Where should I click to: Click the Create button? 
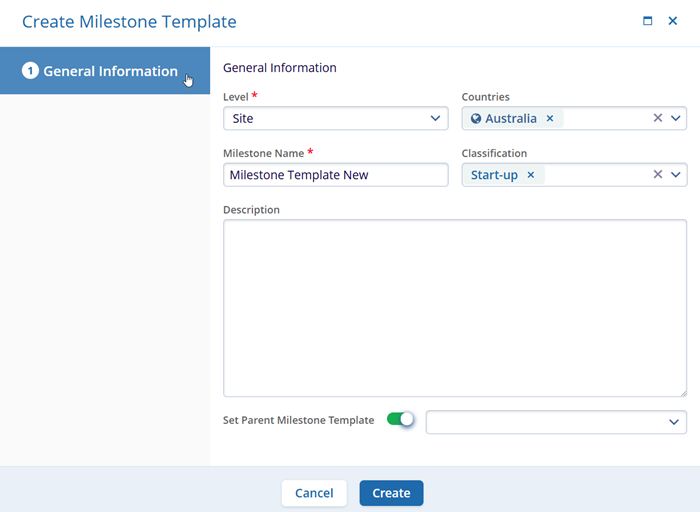coord(391,493)
